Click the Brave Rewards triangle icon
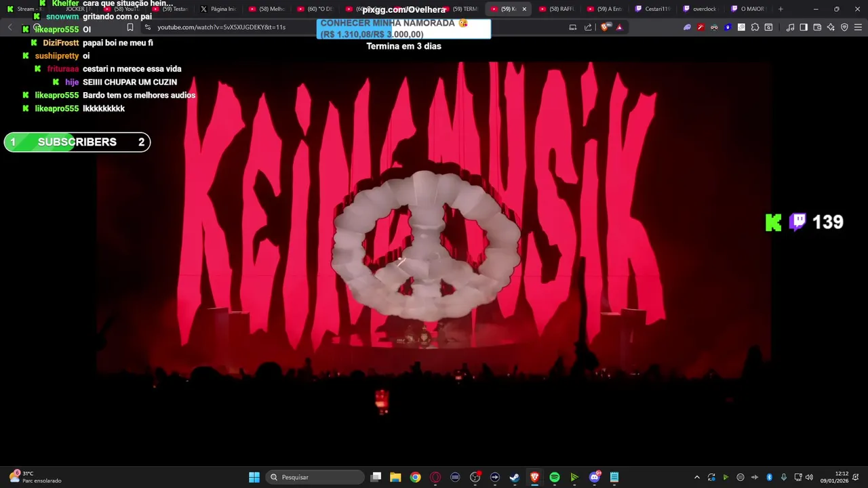 coord(619,27)
